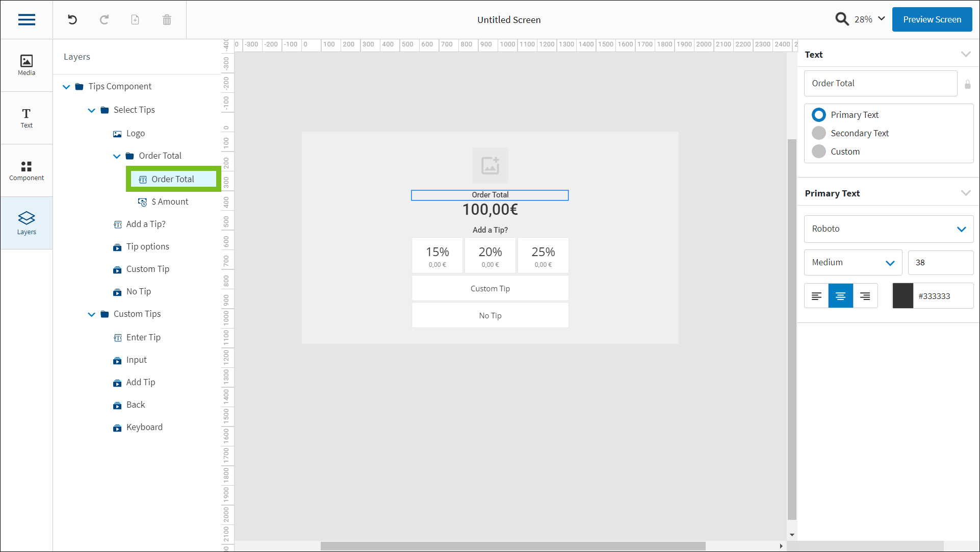This screenshot has width=980, height=552.
Task: Select the Custom radio option
Action: click(819, 152)
